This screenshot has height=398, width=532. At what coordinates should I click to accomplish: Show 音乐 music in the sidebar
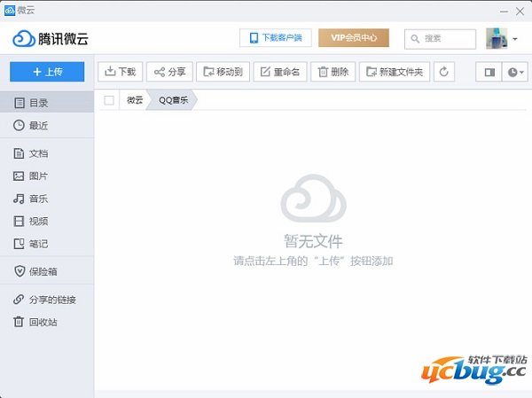[x=47, y=199]
